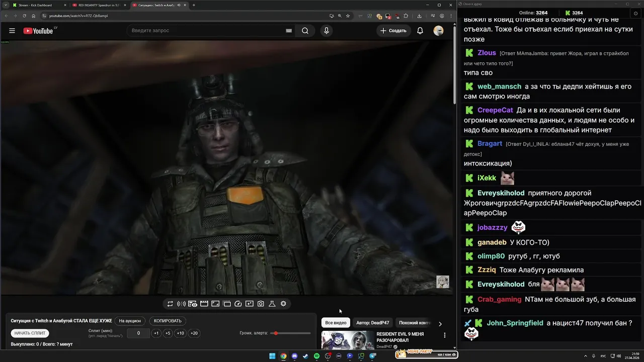The width and height of the screenshot is (644, 362).
Task: Open the YouTube account avatar menu
Action: (x=439, y=31)
